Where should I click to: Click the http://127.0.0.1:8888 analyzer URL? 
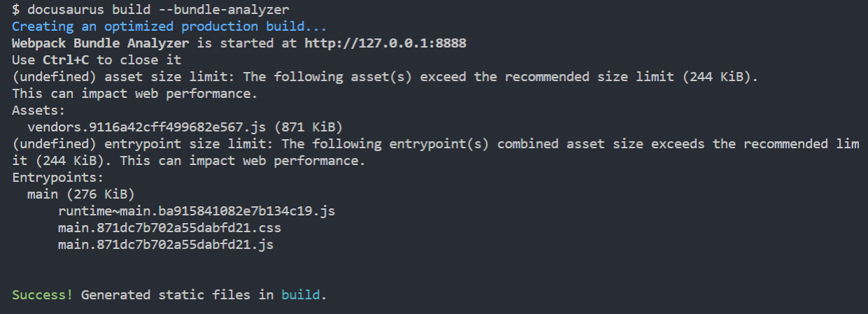[385, 43]
